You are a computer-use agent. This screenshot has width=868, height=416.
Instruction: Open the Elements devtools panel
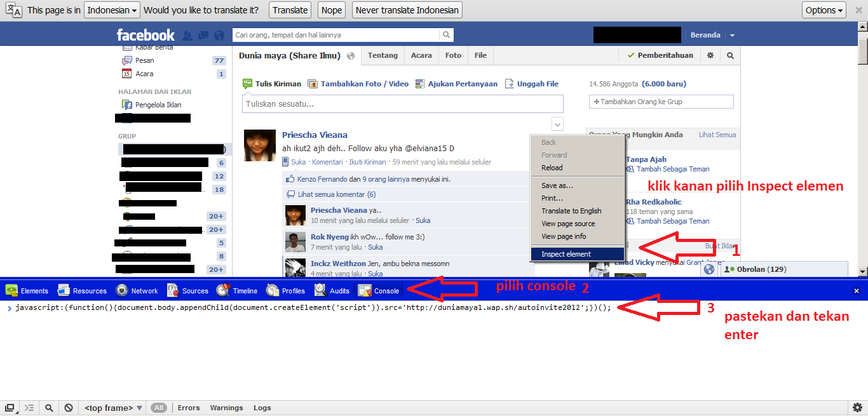point(27,291)
